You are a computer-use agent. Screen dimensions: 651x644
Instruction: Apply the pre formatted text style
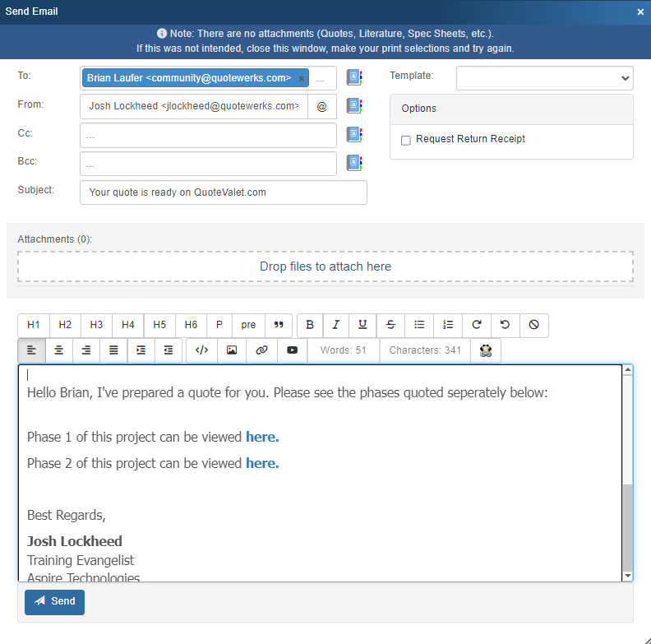click(248, 325)
